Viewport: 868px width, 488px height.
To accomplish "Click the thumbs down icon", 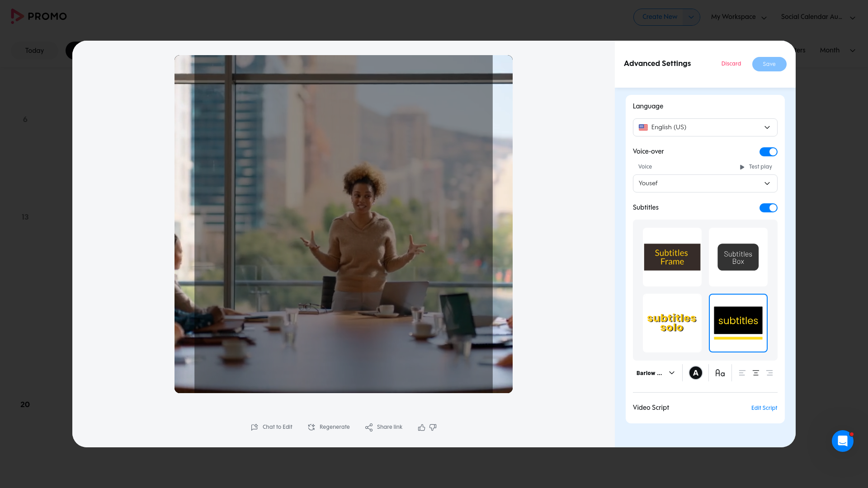I will pyautogui.click(x=433, y=427).
